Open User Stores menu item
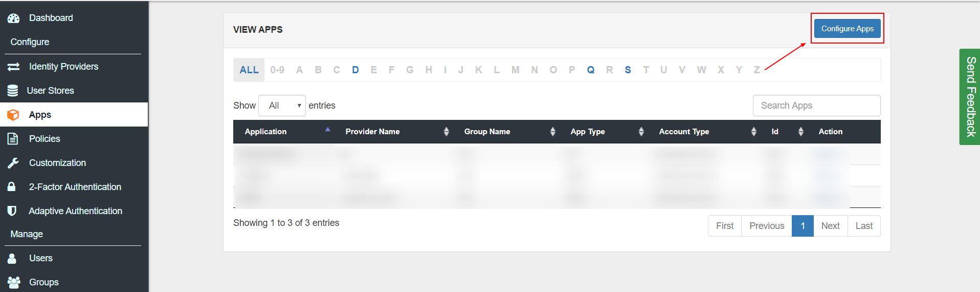This screenshot has width=980, height=292. click(x=51, y=91)
